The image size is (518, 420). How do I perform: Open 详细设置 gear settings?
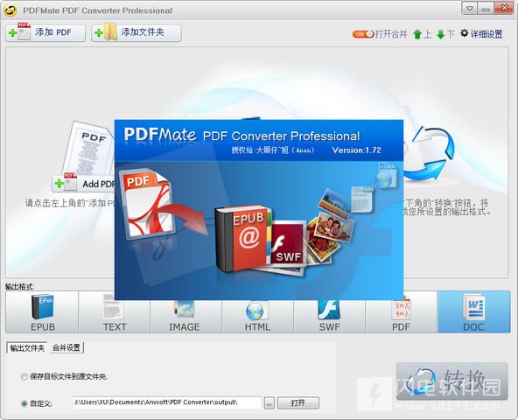481,34
